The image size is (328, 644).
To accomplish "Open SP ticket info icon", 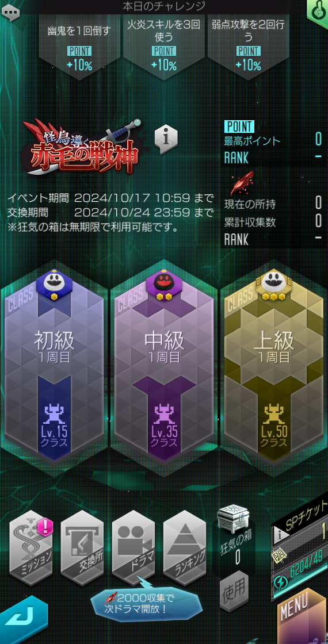I will [283, 535].
